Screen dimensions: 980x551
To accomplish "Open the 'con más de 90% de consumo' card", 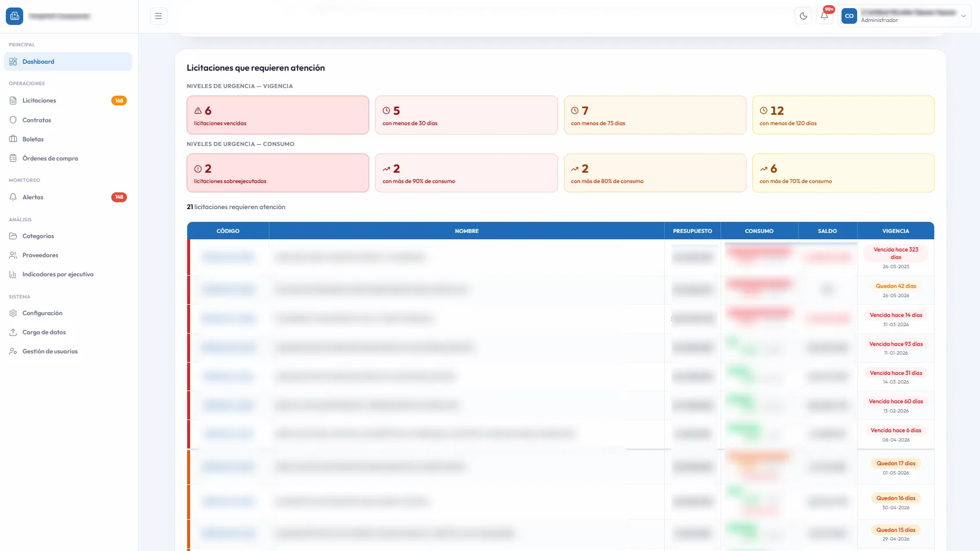I will (x=467, y=173).
